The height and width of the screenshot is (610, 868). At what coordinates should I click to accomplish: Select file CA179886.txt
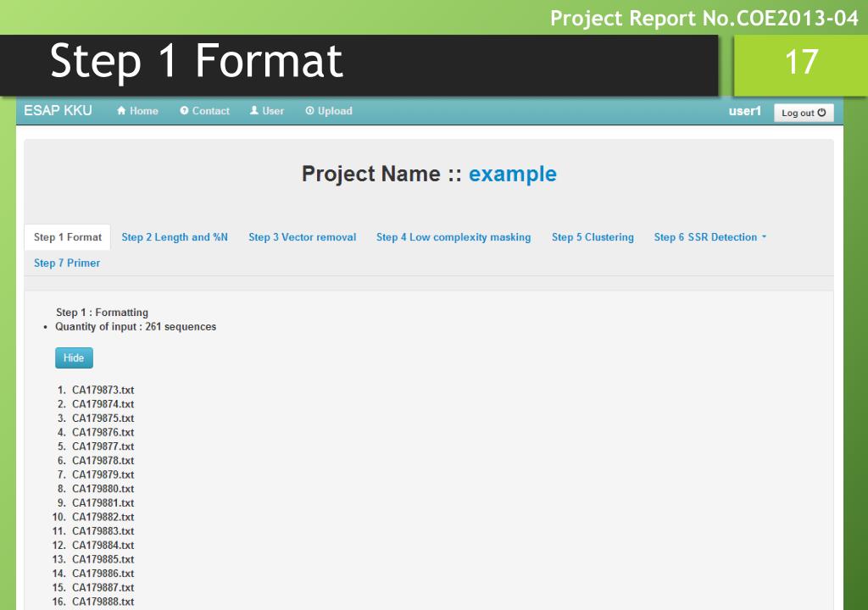click(103, 574)
